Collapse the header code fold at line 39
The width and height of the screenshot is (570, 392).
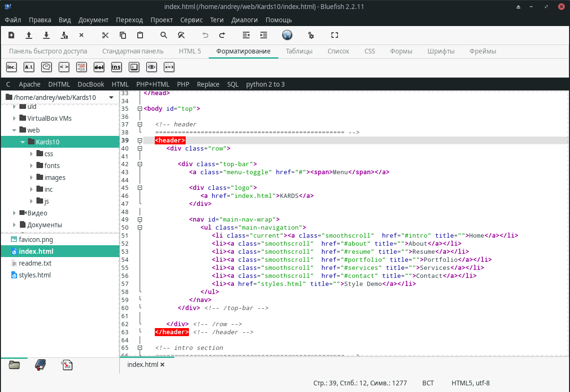[x=140, y=141]
